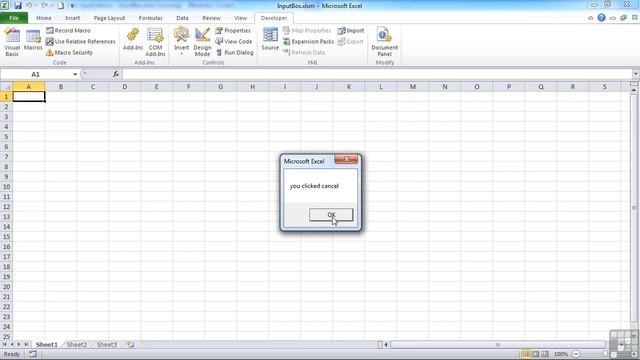Select column D header
The height and width of the screenshot is (360, 640).
point(124,87)
